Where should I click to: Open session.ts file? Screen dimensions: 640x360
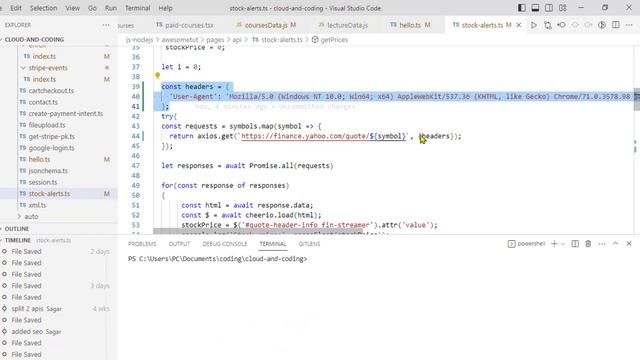coord(43,182)
